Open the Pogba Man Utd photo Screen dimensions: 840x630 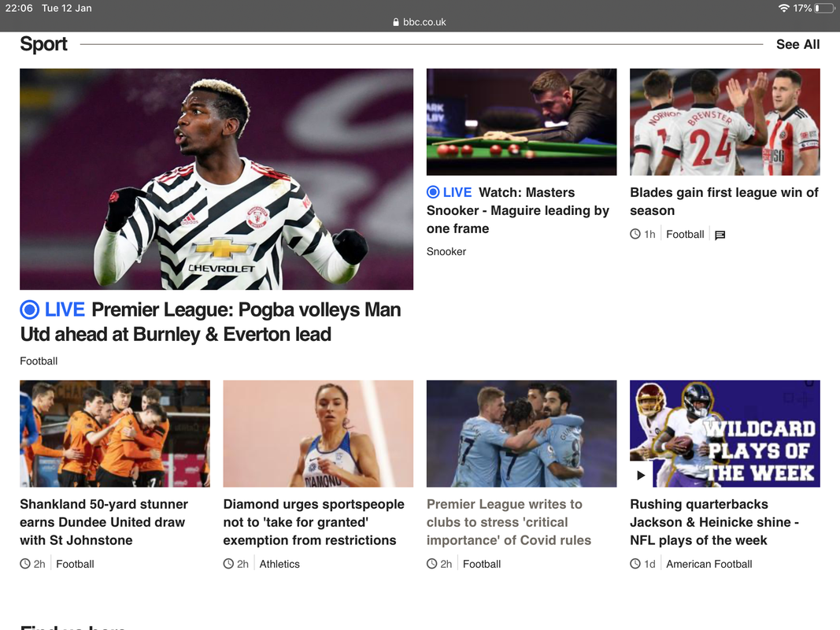[216, 179]
